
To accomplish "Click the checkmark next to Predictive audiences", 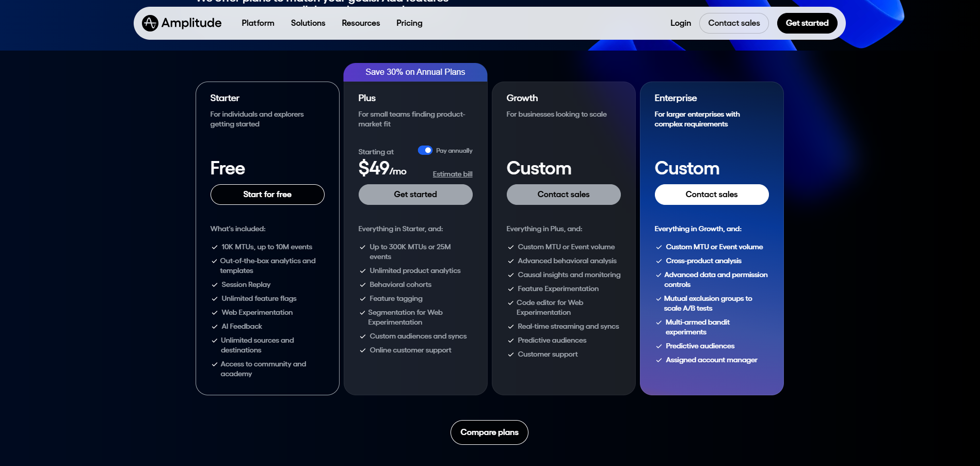I will (511, 340).
